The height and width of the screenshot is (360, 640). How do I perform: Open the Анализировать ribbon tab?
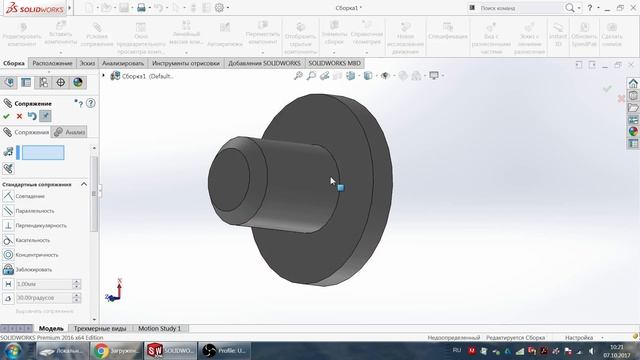pyautogui.click(x=123, y=63)
